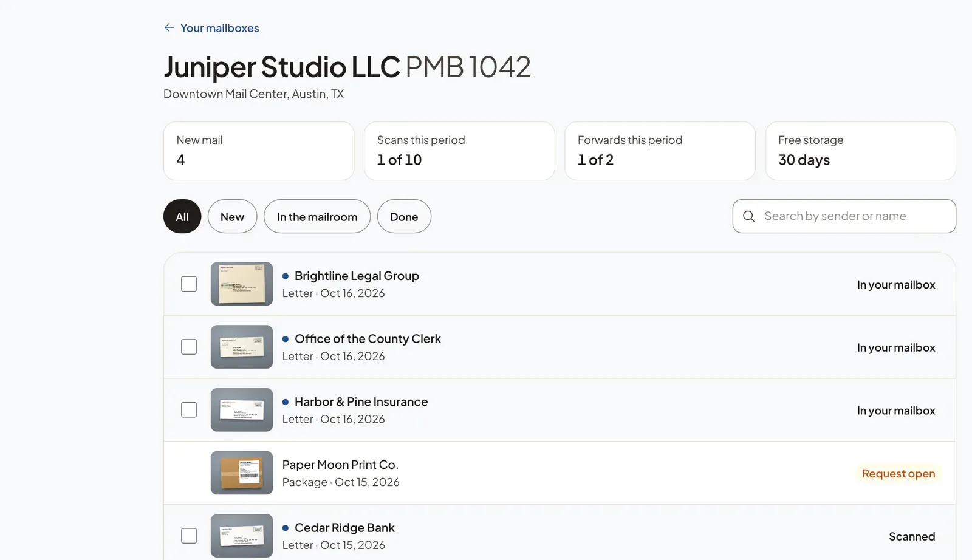The image size is (972, 560).
Task: Click the New mail stat card
Action: 259,151
